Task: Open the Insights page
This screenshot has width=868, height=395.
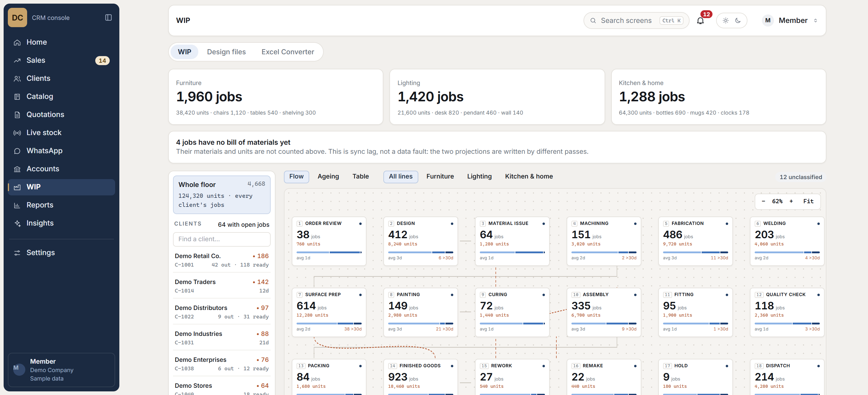Action: click(x=61, y=223)
